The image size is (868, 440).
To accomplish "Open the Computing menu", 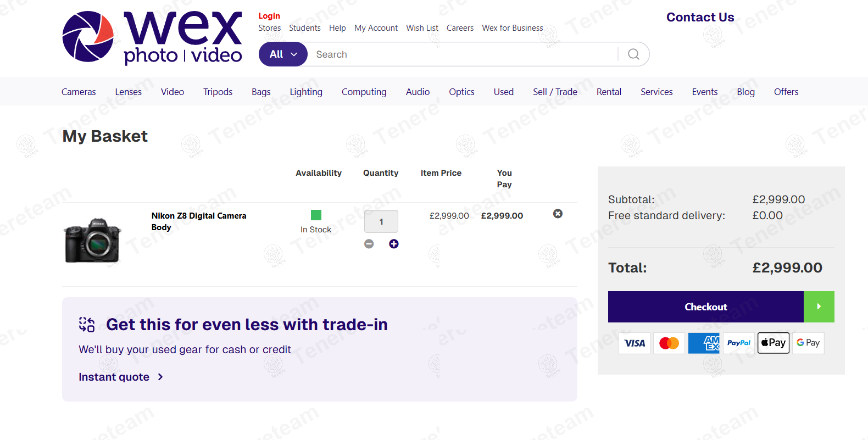I will click(x=364, y=92).
